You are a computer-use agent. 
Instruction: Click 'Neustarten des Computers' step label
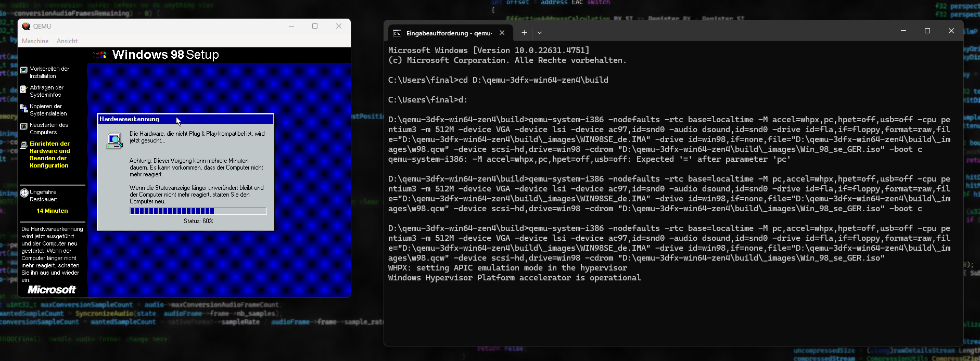tap(49, 128)
